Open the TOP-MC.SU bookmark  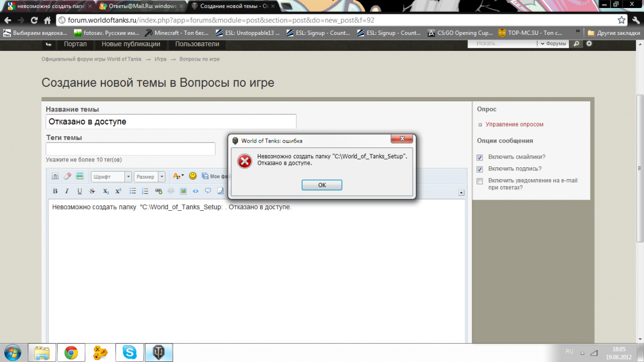[x=530, y=33]
